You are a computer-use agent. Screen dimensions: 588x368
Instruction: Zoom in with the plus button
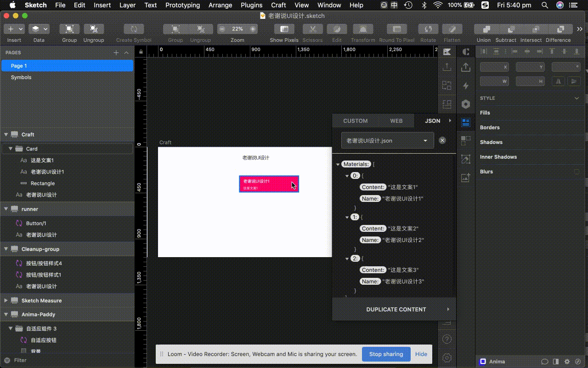point(253,29)
